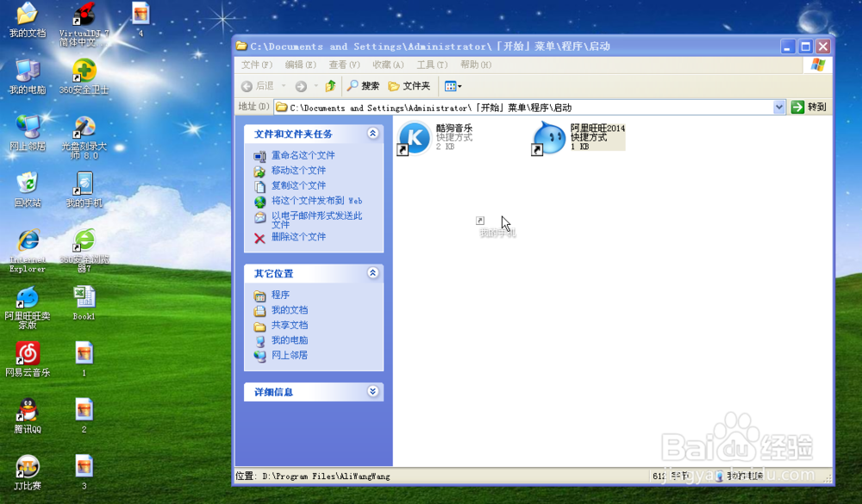This screenshot has width=862, height=504.
Task: Open the 搜索 search pane
Action: 364,86
